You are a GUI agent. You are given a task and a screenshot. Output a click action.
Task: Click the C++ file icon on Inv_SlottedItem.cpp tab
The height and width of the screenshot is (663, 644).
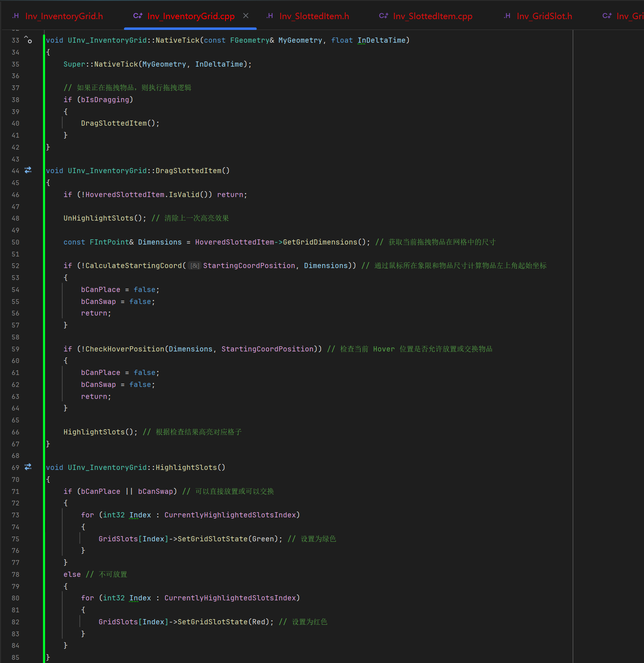[384, 16]
